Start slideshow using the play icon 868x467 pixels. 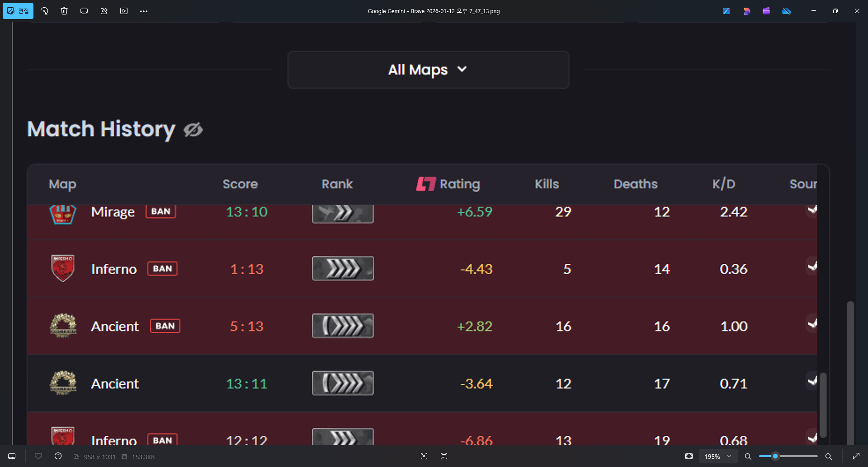pyautogui.click(x=124, y=11)
